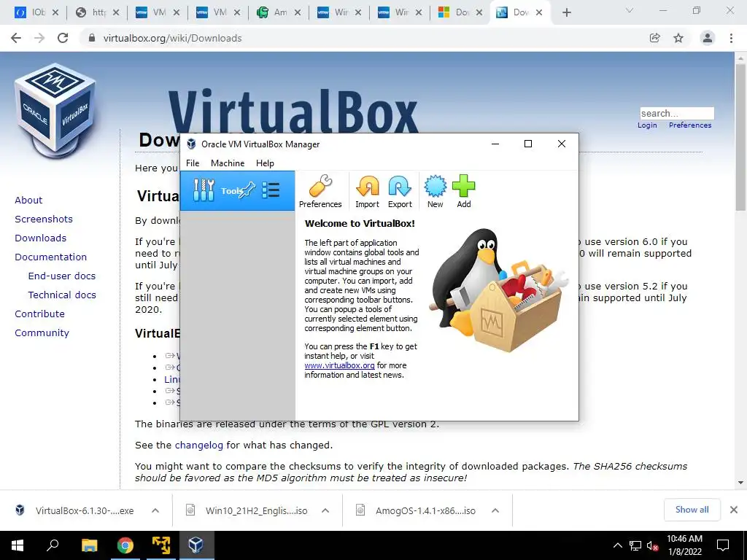
Task: Show all downloads
Action: click(692, 510)
